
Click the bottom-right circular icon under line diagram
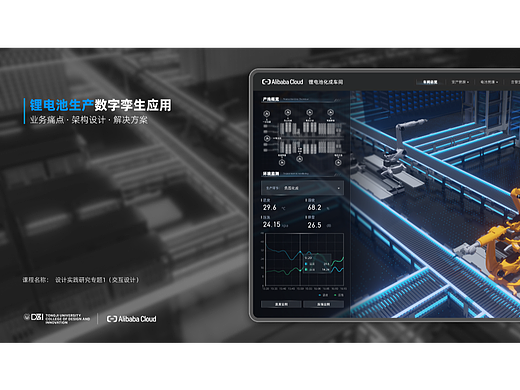pos(338,162)
